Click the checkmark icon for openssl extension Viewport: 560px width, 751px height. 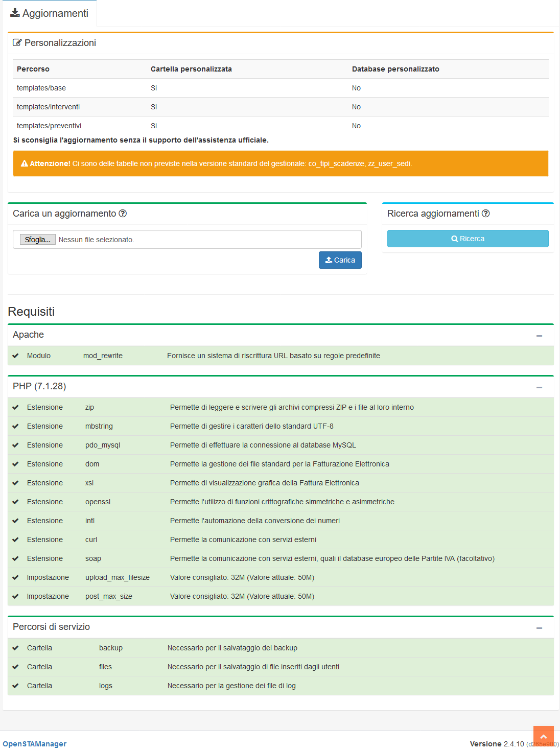point(15,502)
